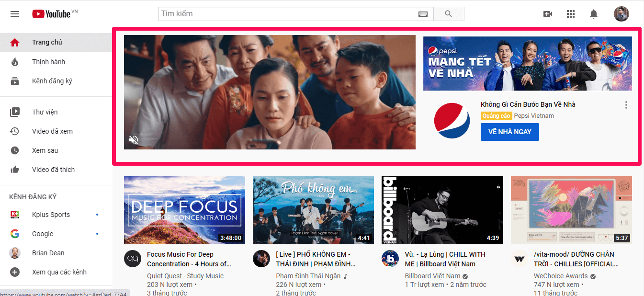Click the VỀ NHÀ NGAY button

tap(509, 132)
